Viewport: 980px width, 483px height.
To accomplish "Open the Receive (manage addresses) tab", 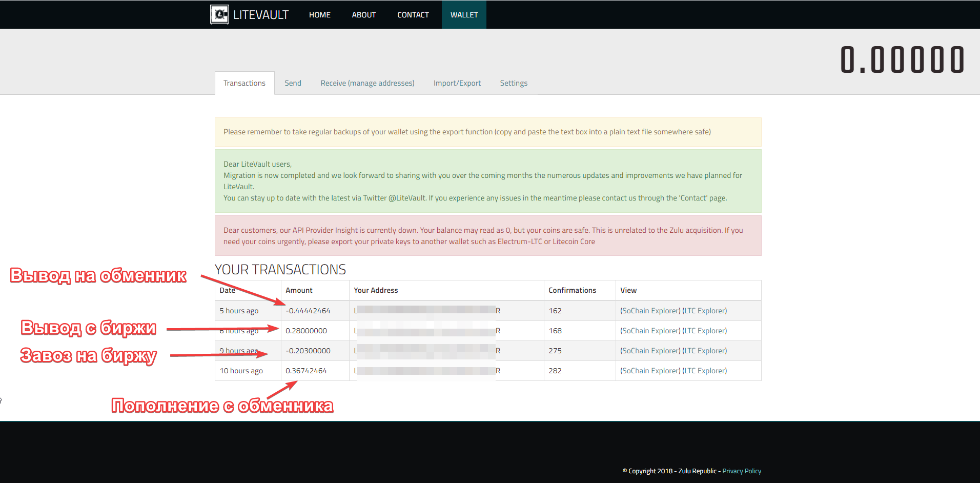I will [367, 83].
